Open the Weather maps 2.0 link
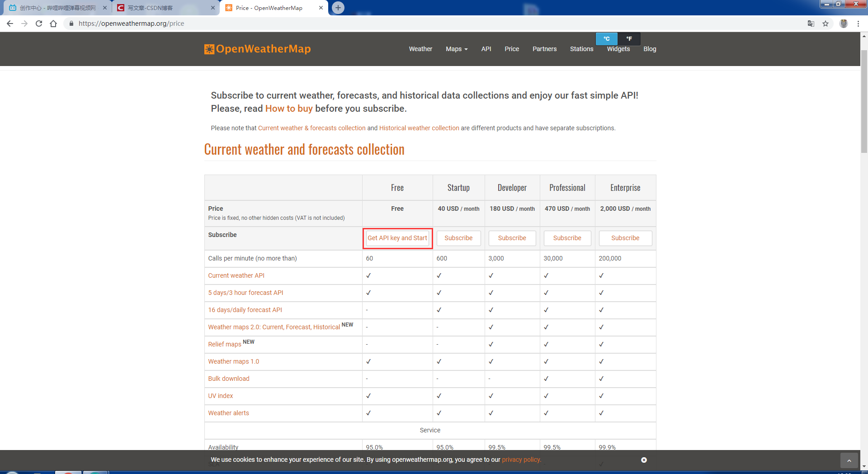Image resolution: width=868 pixels, height=474 pixels. pyautogui.click(x=274, y=327)
